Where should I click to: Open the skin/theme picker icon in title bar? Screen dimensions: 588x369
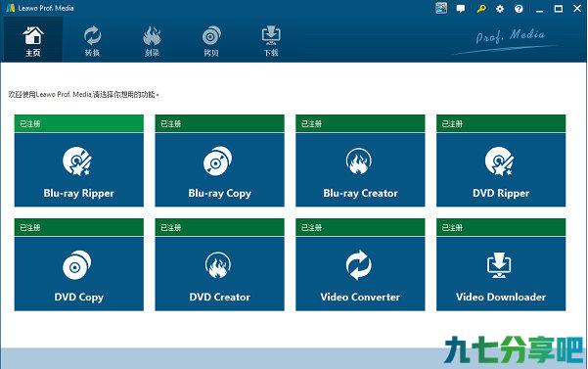pos(441,8)
